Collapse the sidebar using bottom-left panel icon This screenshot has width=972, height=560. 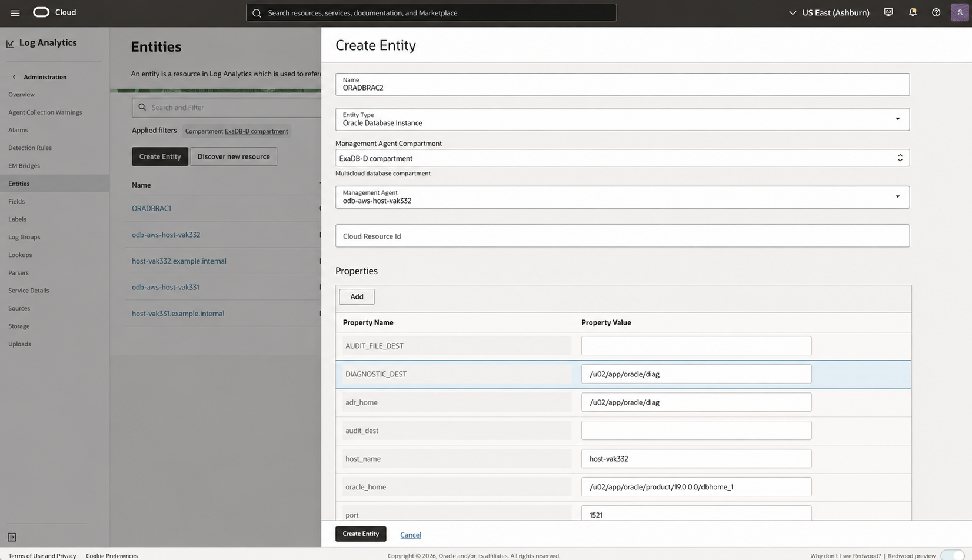click(12, 537)
